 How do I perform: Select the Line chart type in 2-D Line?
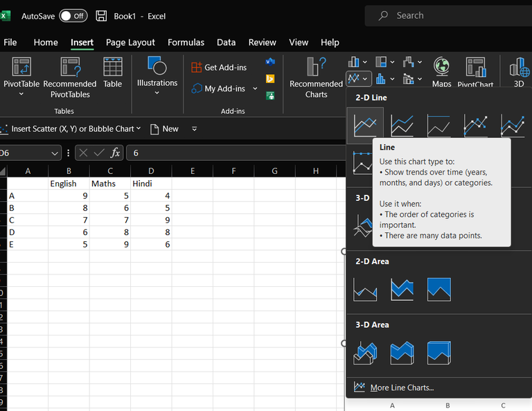point(365,125)
